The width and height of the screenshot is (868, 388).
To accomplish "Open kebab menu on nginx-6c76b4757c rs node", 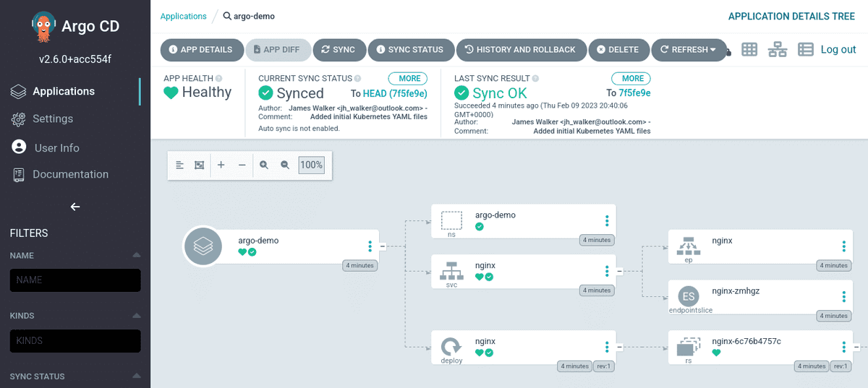I will [x=843, y=348].
